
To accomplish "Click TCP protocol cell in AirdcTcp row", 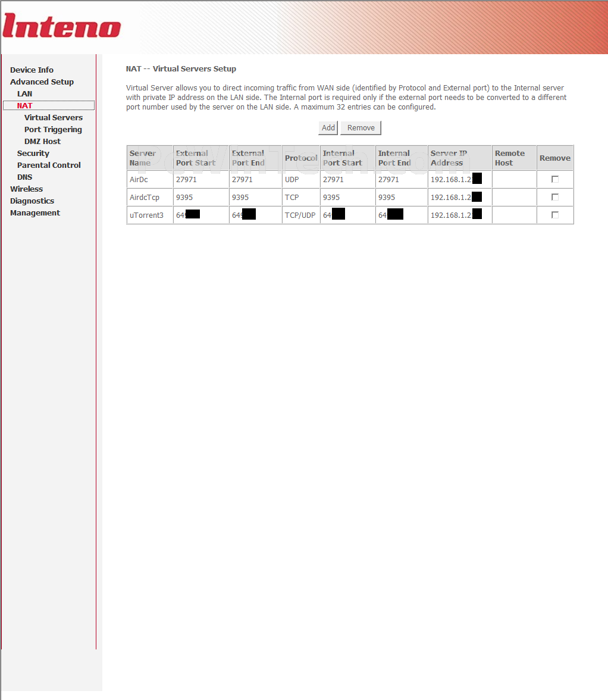I will [x=301, y=198].
